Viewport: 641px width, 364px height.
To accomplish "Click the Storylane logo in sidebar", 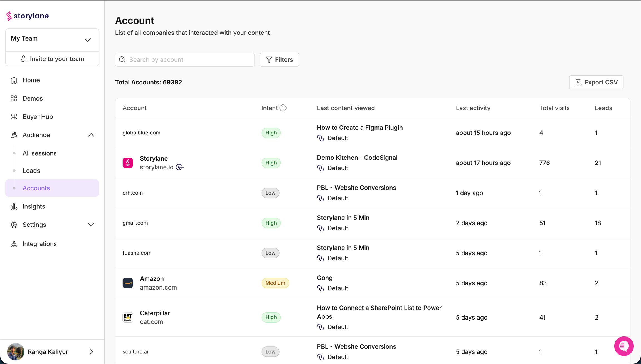I will [x=27, y=16].
